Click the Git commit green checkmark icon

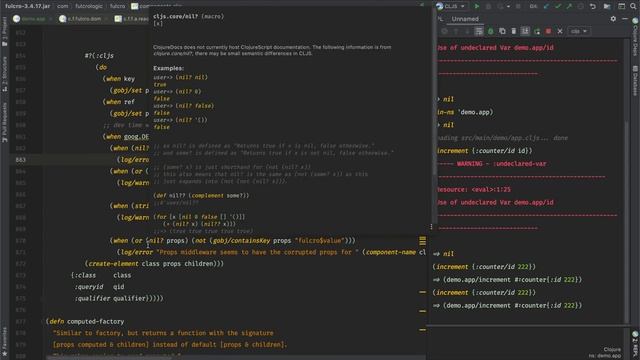coord(558,6)
